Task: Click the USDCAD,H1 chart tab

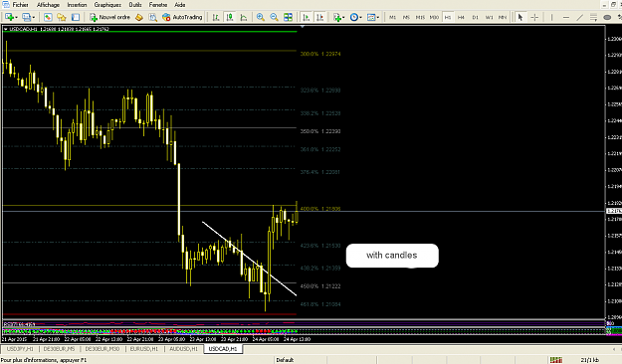Action: tap(223, 349)
